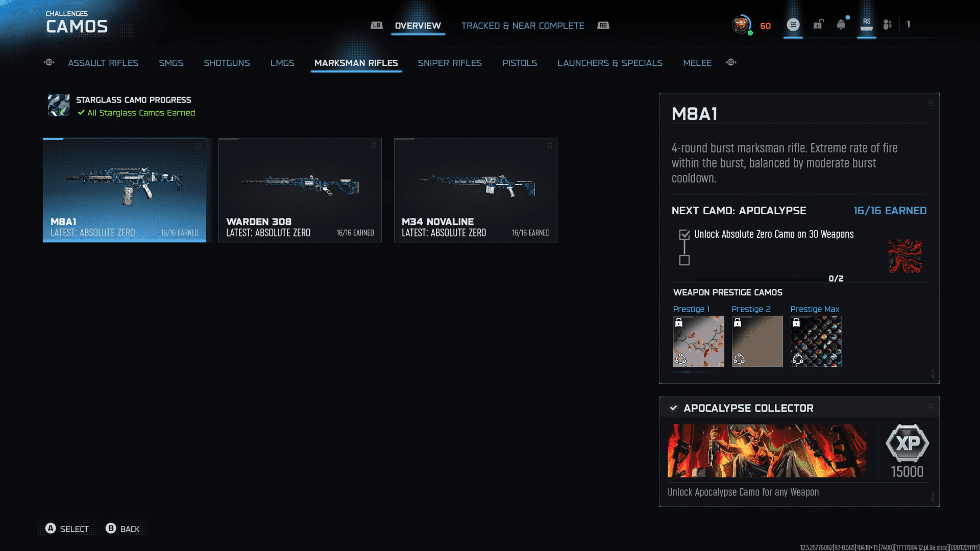Screen dimensions: 980x551
Task: Cycle weapon categories right with stick icon
Action: 731,62
